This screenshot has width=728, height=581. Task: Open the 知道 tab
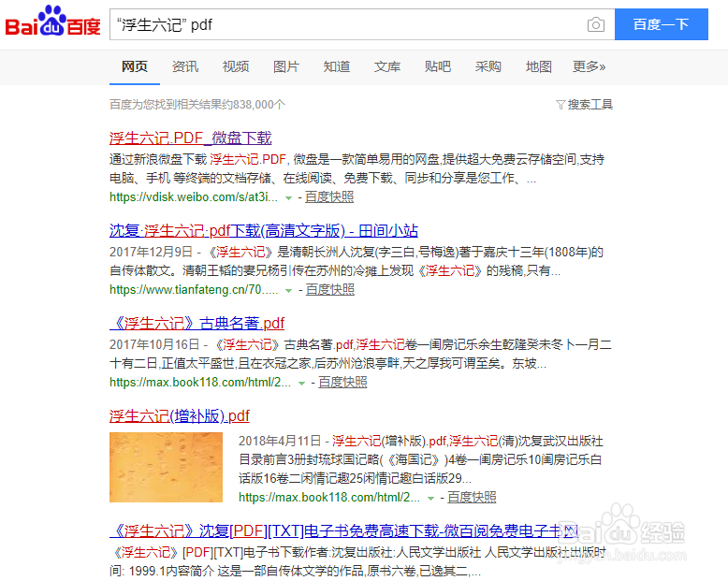click(337, 66)
